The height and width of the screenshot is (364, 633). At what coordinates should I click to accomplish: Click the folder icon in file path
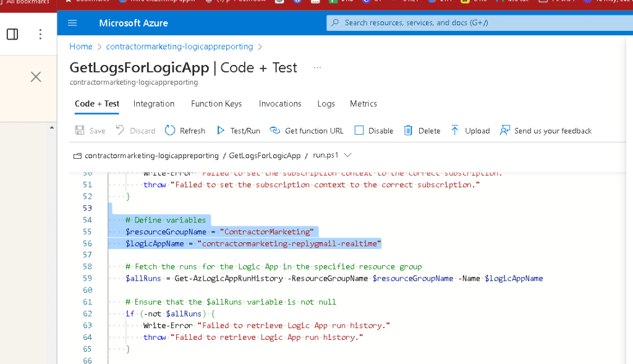tap(77, 156)
